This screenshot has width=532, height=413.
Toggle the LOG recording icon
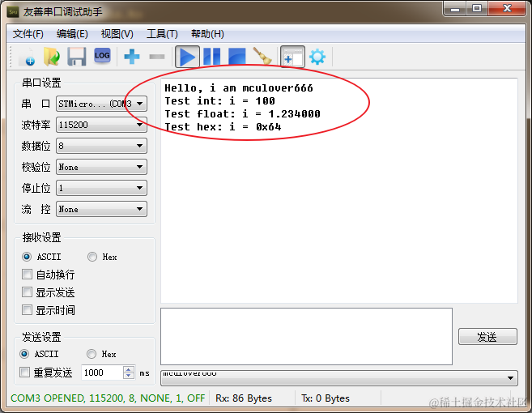click(x=102, y=56)
